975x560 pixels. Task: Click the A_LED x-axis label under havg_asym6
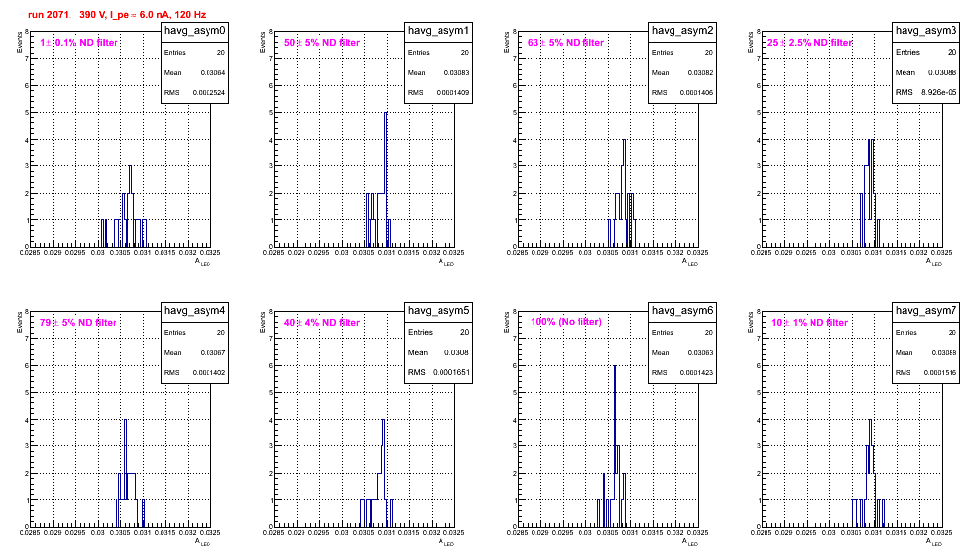[690, 542]
